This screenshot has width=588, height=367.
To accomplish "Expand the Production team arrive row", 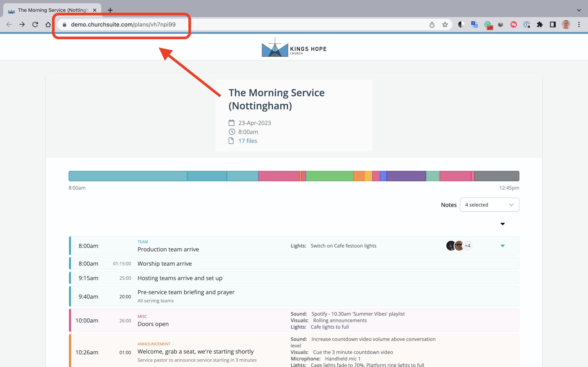I will tap(502, 246).
